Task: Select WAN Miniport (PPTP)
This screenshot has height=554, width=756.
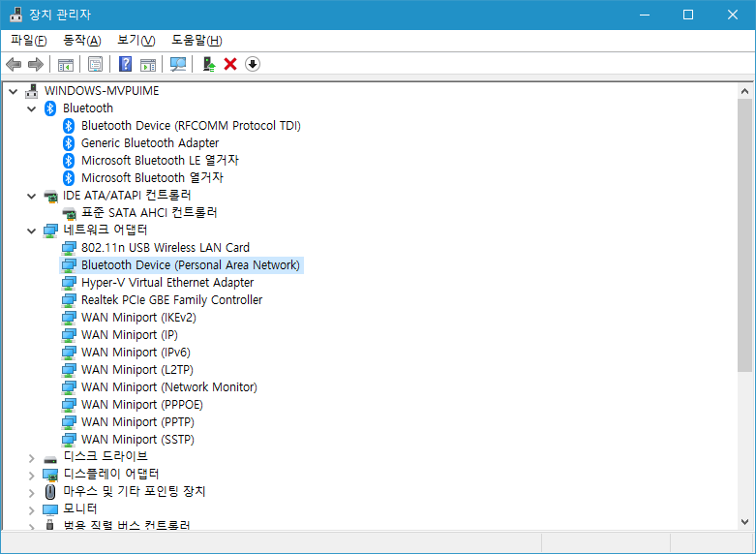Action: point(137,421)
